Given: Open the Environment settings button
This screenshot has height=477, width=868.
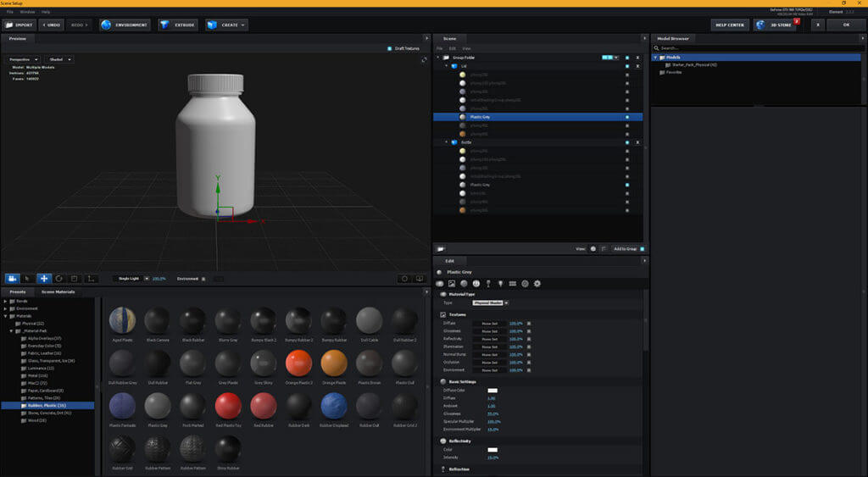Looking at the screenshot, I should pyautogui.click(x=125, y=25).
